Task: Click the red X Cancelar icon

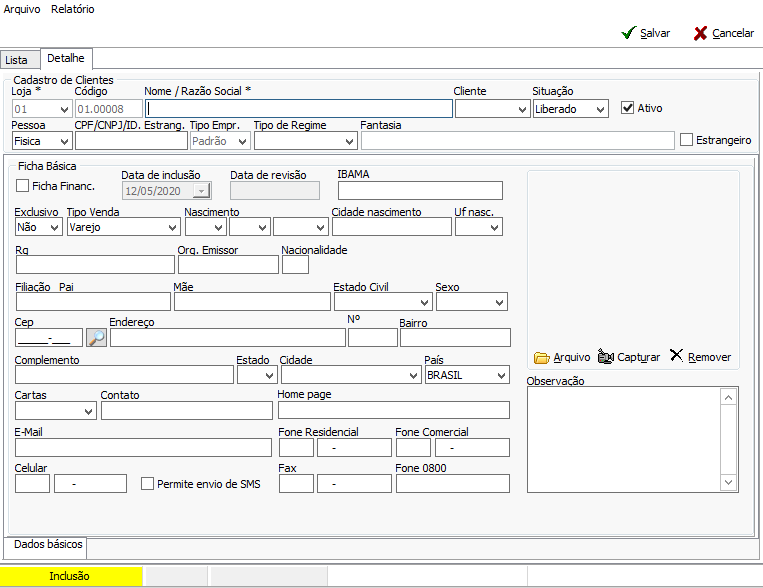Action: pyautogui.click(x=700, y=33)
